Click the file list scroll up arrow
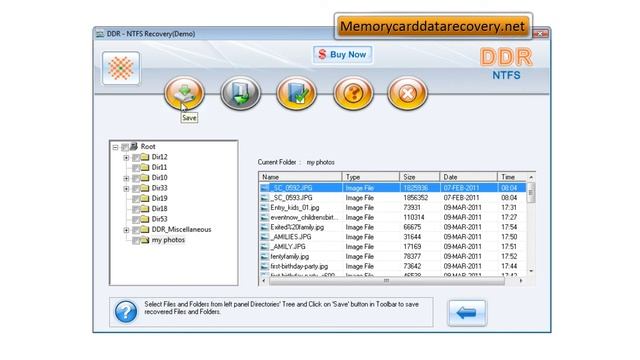The image size is (640, 360). [531, 177]
